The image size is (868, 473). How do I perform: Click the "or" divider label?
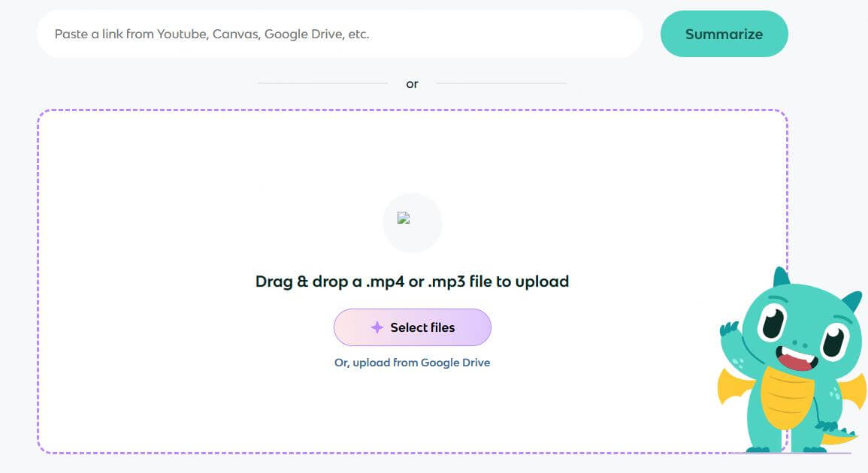pos(412,84)
